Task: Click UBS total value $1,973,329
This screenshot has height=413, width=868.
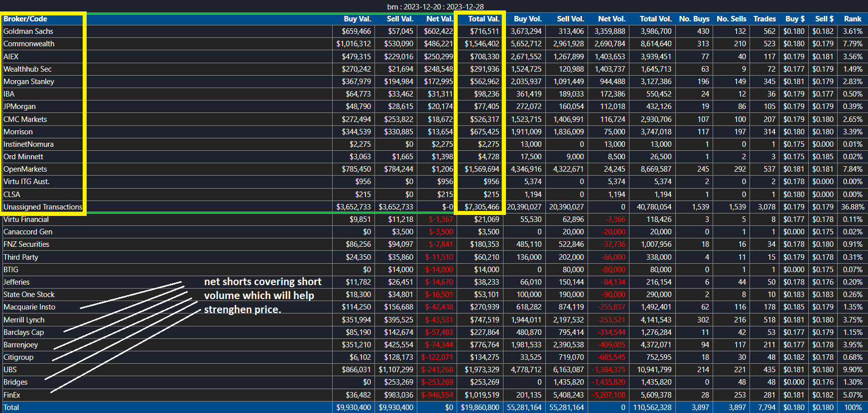Action: point(482,370)
